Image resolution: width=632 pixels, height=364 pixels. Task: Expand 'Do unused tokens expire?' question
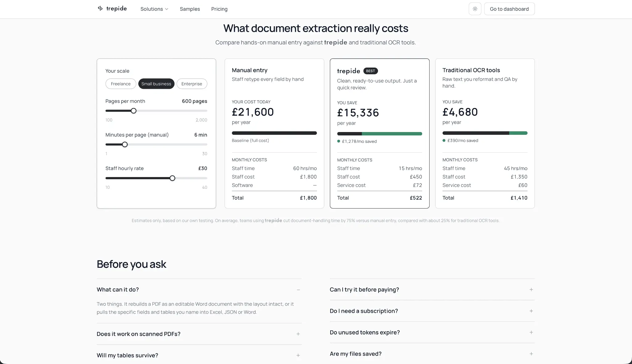432,332
